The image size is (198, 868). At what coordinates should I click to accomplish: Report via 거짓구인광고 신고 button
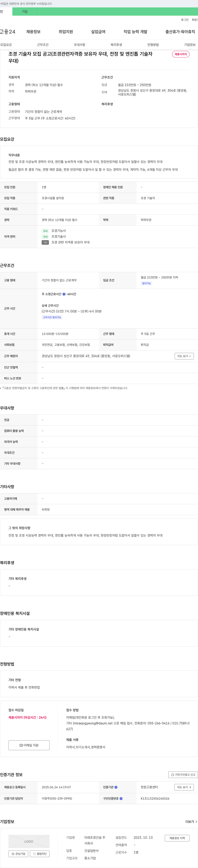183,774
